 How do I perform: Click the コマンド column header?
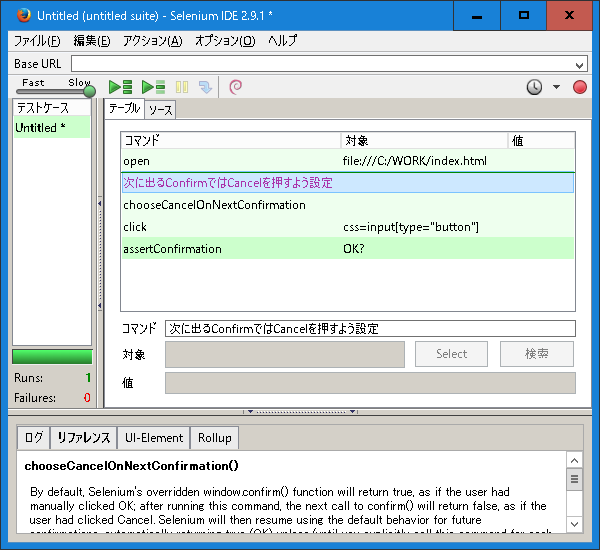point(231,140)
